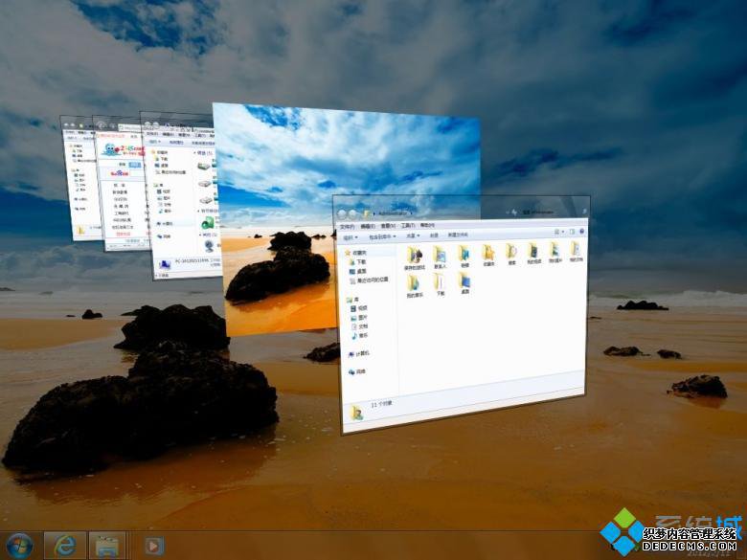747x560 pixels.
Task: Click the red link at bottom of browser list
Action: [124, 235]
